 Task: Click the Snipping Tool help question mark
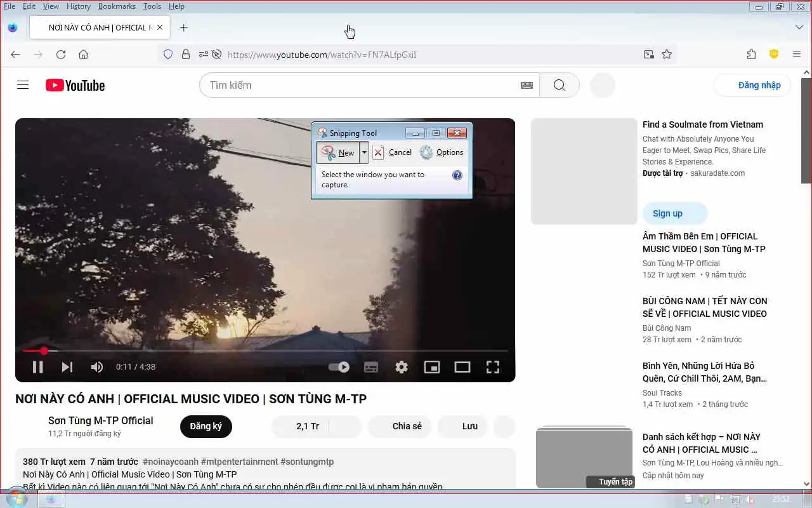pos(457,175)
